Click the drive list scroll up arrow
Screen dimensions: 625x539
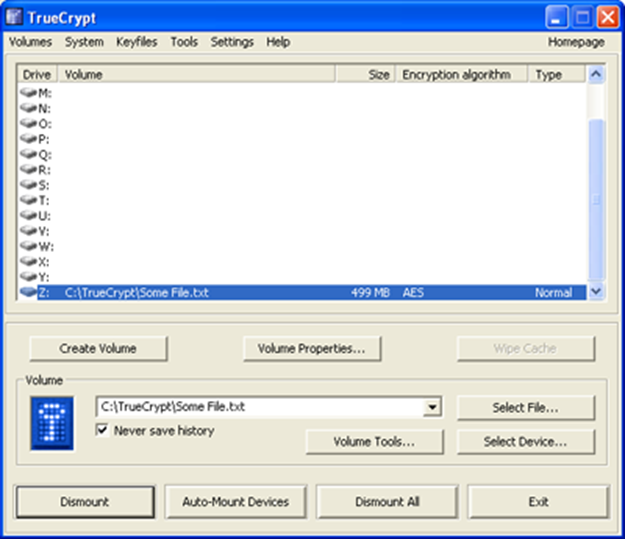coord(596,74)
